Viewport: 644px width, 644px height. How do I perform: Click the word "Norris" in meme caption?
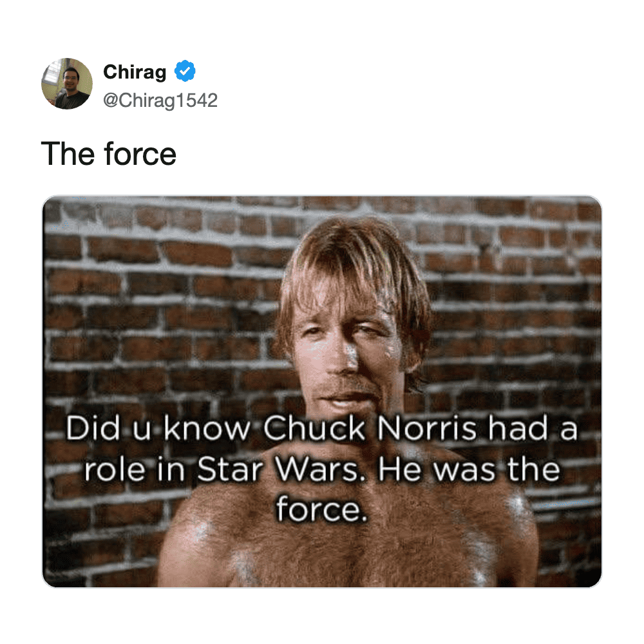tap(426, 428)
